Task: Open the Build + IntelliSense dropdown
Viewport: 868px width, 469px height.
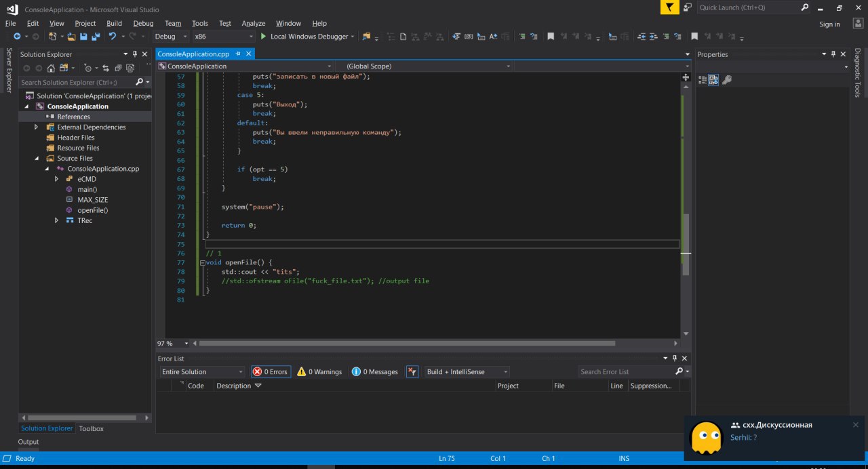Action: click(467, 372)
